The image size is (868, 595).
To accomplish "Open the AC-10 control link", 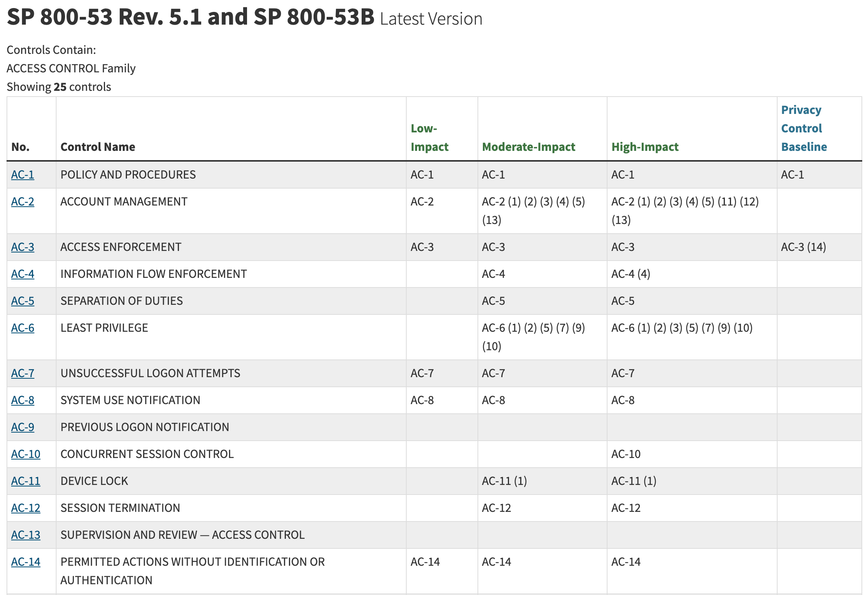I will [26, 454].
